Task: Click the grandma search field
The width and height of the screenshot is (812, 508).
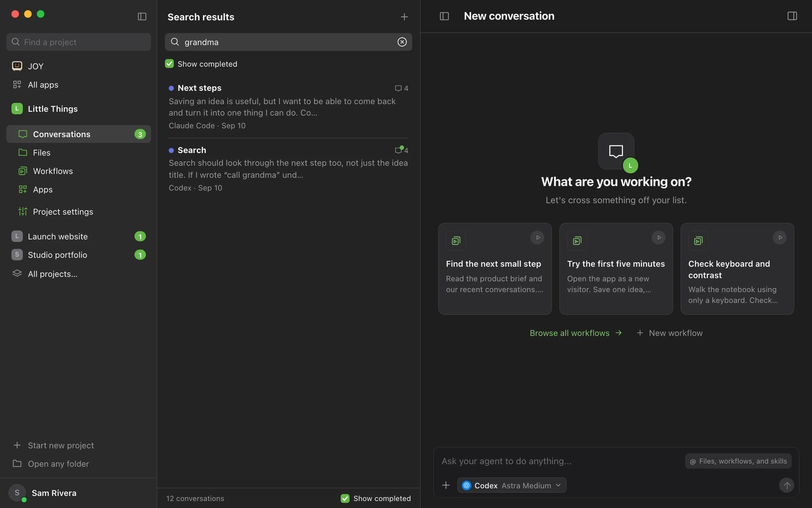Action: click(289, 42)
